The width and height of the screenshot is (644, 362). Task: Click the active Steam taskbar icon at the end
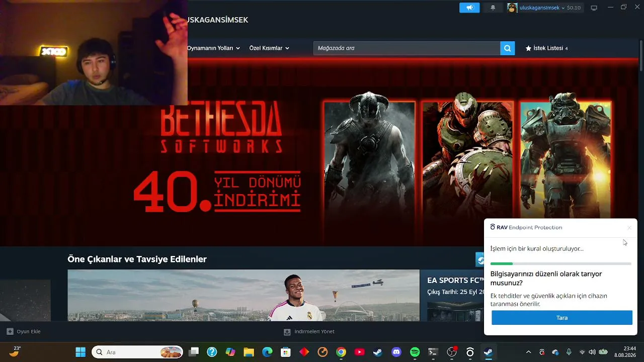[x=488, y=352]
